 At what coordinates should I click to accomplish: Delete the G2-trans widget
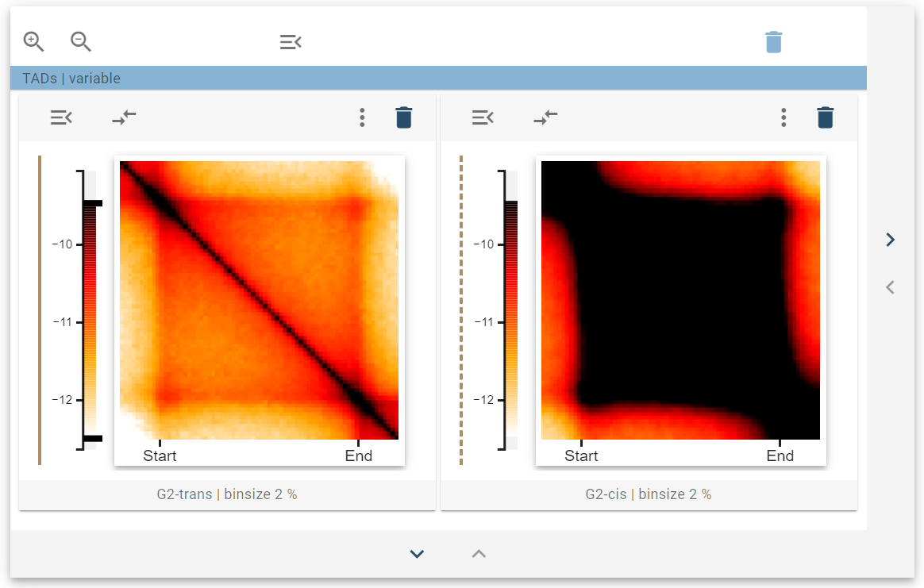[x=404, y=118]
